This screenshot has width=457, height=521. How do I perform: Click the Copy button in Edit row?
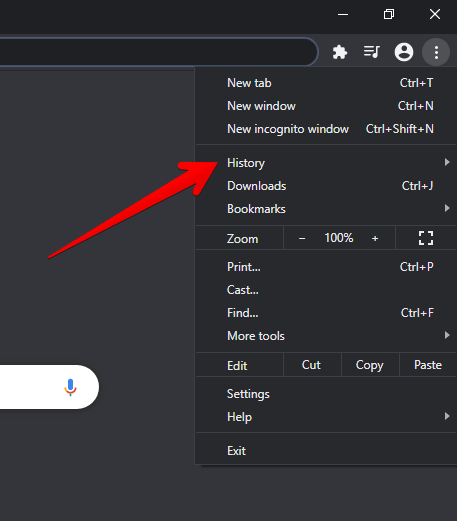(370, 365)
